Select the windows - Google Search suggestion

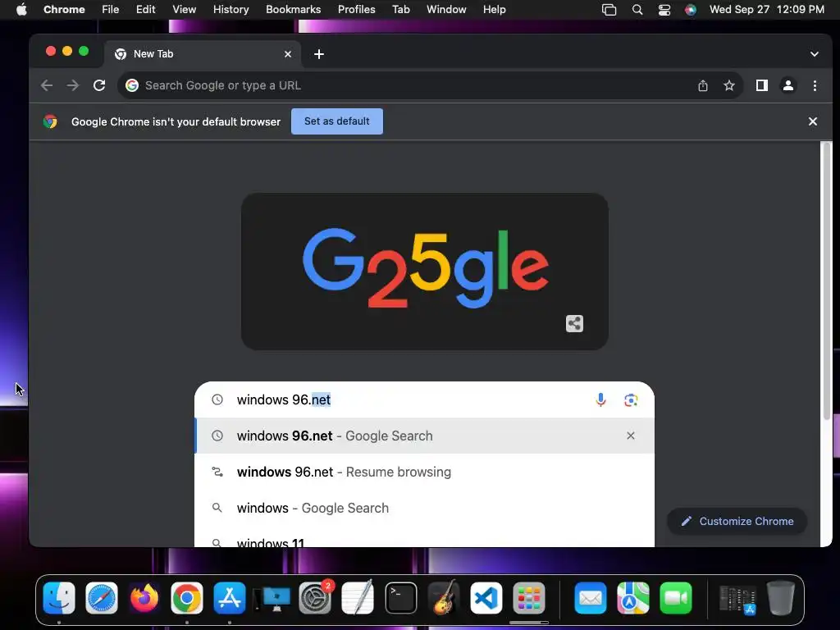(424, 508)
